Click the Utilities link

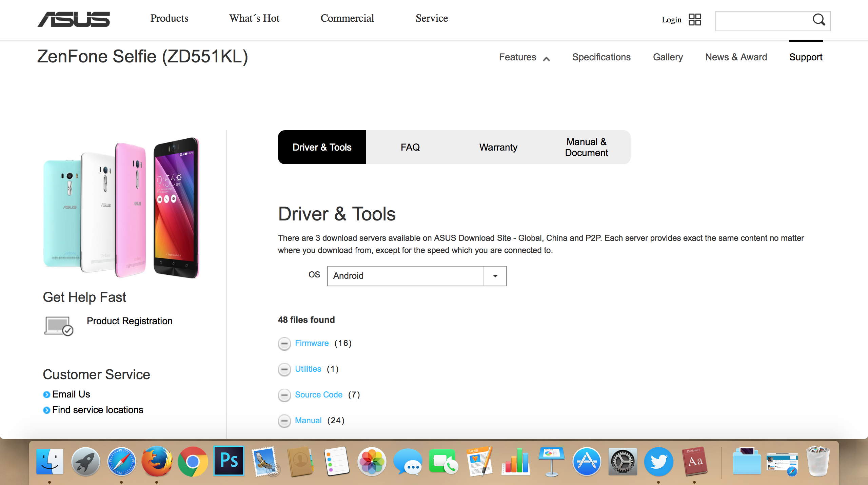pyautogui.click(x=308, y=369)
